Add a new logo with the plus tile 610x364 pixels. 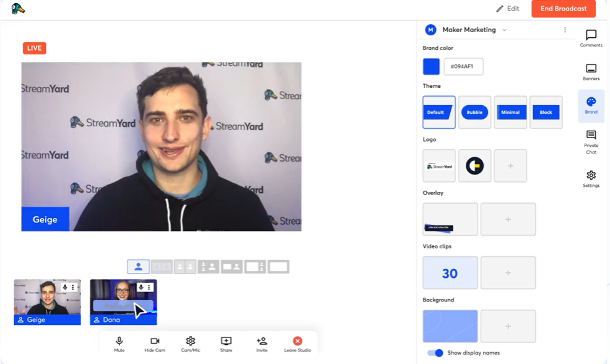510,166
